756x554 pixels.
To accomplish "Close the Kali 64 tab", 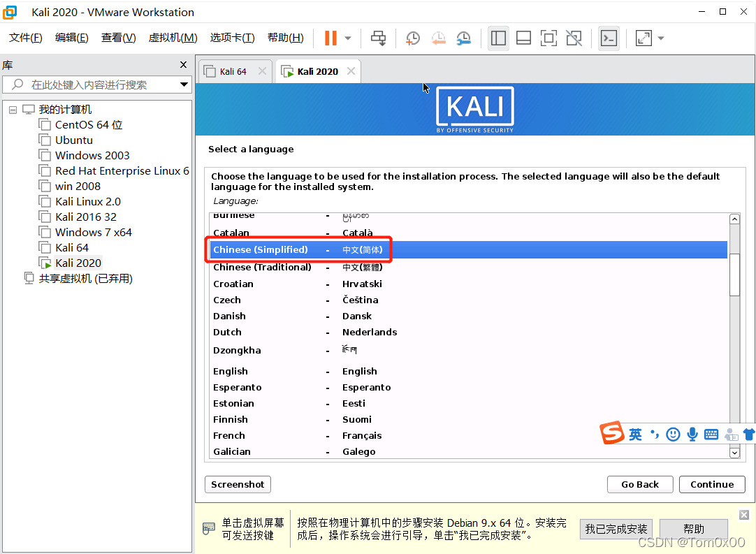I will [262, 71].
